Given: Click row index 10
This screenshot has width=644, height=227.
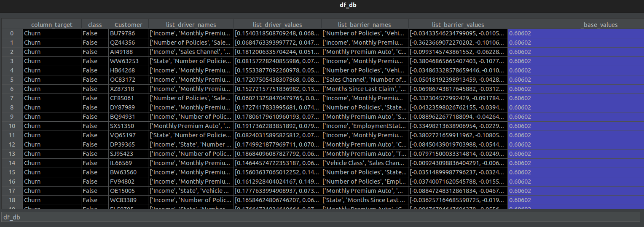Looking at the screenshot, I should 12,126.
